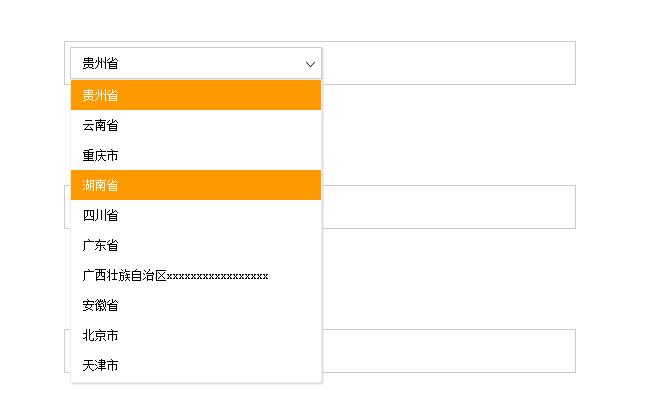Choose 云南省 from the dropdown list
Screen dimensions: 647x417
196,125
